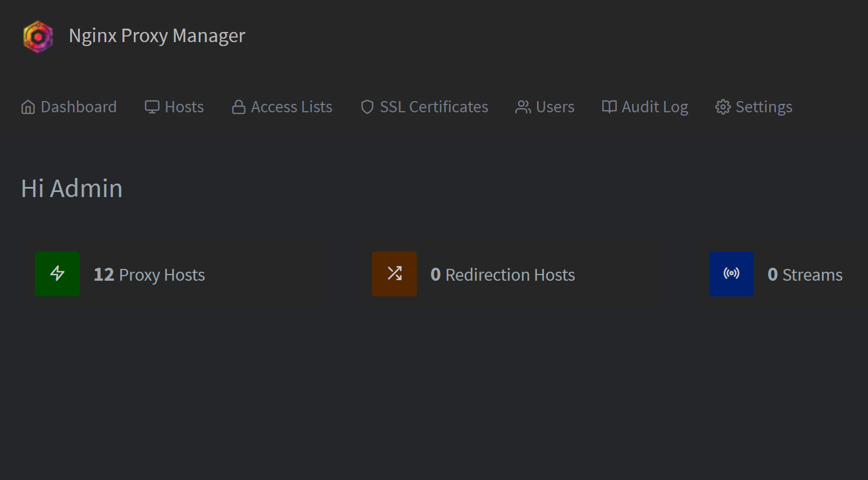Click the "Hi Admin" greeting heading

click(72, 189)
